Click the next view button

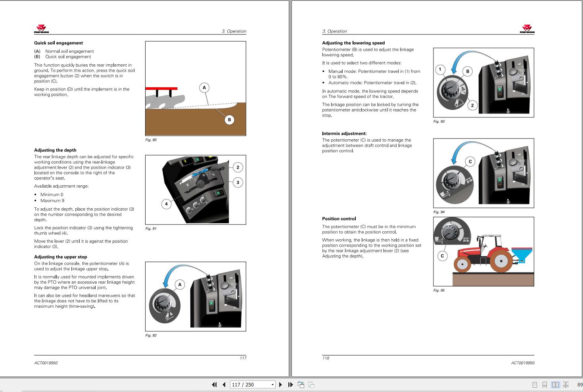(311, 384)
